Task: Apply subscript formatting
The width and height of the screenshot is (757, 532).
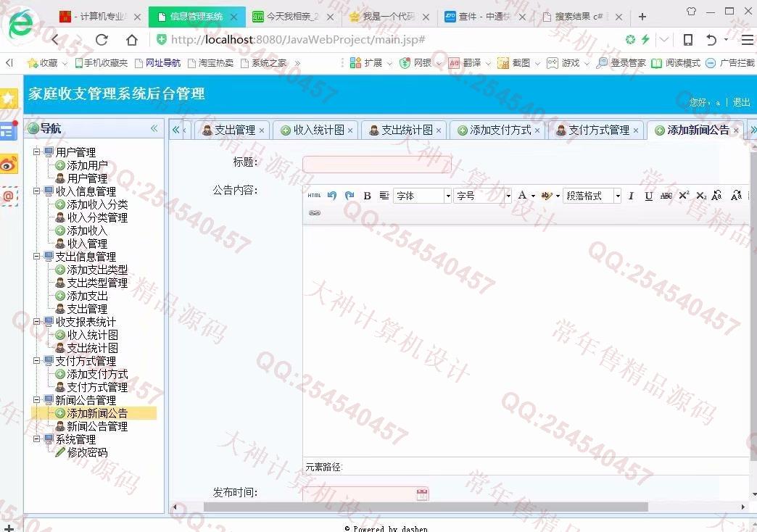Action: click(701, 196)
